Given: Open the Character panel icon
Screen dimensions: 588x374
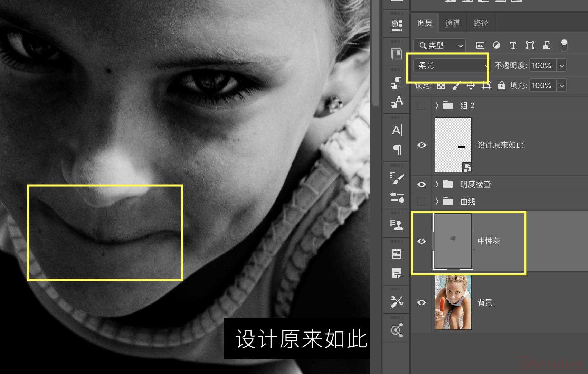Looking at the screenshot, I should 397,130.
